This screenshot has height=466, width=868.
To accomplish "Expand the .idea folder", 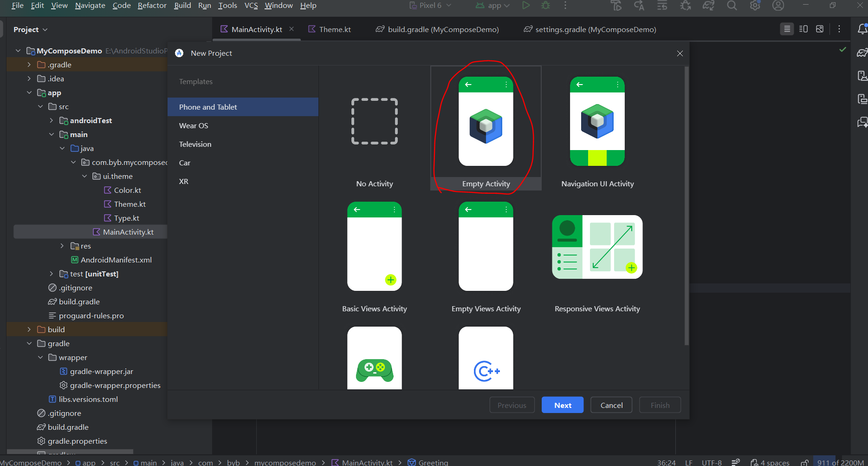I will [x=29, y=79].
